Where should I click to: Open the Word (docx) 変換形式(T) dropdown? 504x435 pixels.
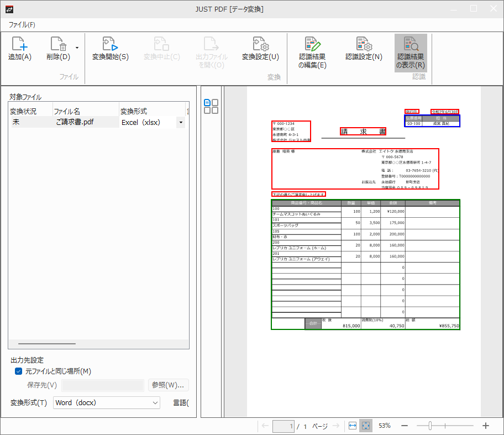point(107,403)
